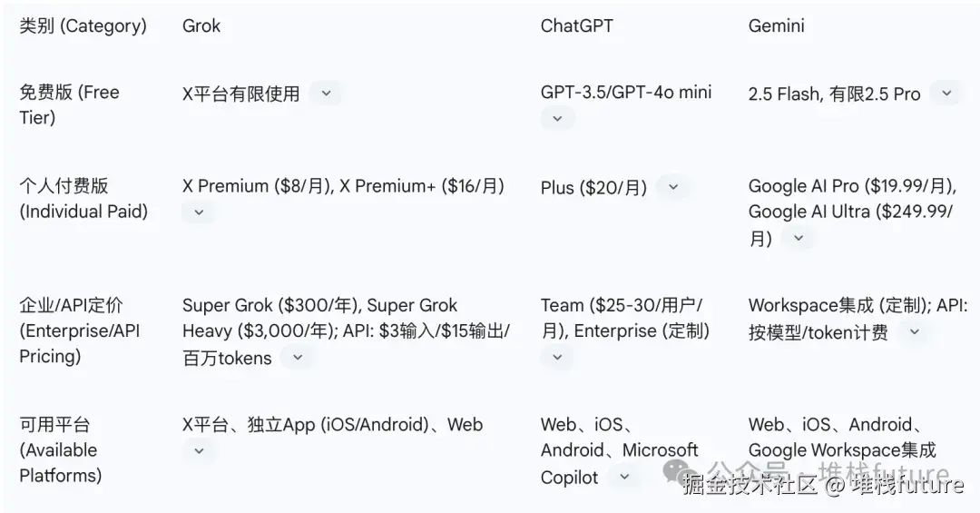Open chevron below ChatGPT Team/Enterprise pricing
The height and width of the screenshot is (513, 980).
point(557,357)
